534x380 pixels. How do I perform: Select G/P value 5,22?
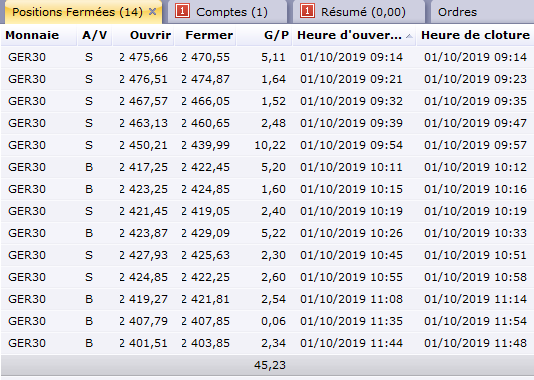click(x=273, y=233)
